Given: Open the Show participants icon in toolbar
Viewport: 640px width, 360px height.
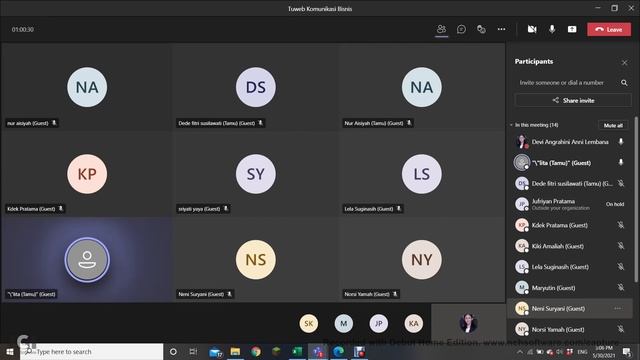Looking at the screenshot, I should (441, 29).
